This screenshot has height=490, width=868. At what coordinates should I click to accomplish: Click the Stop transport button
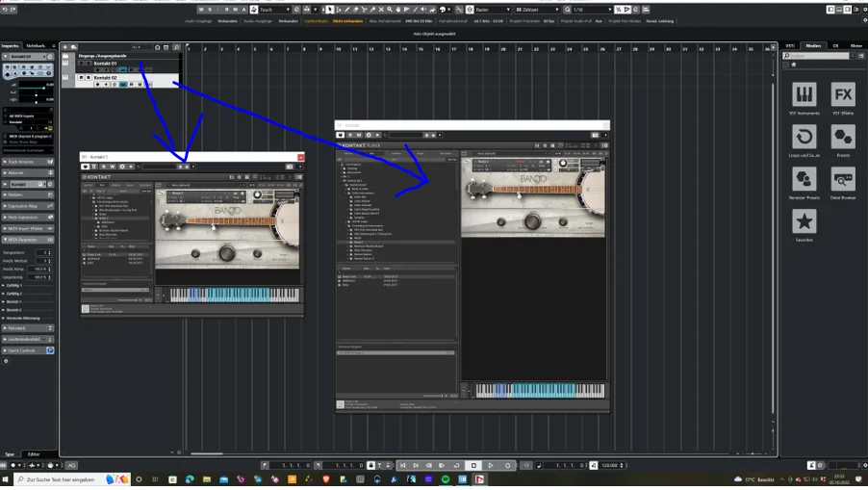(x=473, y=465)
